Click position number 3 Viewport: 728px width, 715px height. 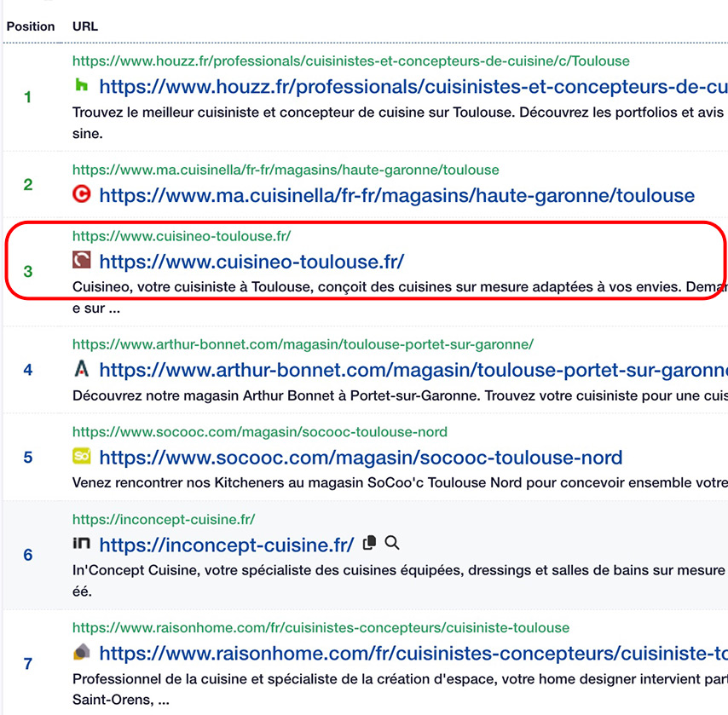pos(28,272)
